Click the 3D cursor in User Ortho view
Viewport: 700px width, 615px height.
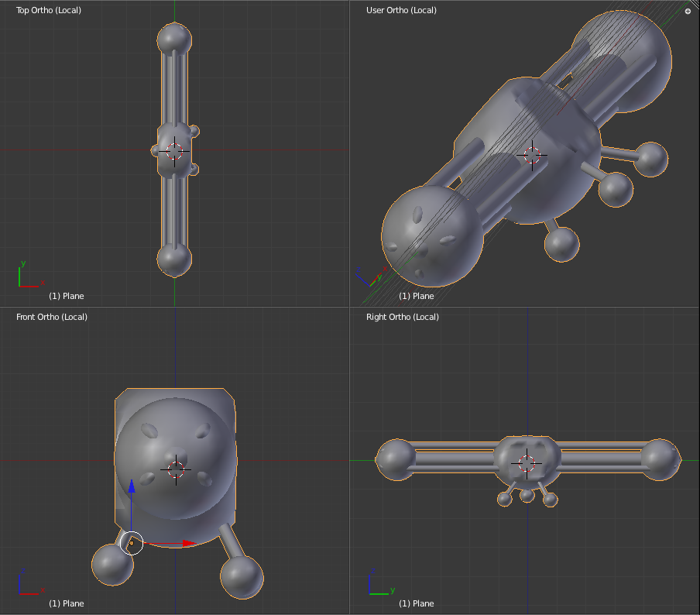pyautogui.click(x=532, y=155)
